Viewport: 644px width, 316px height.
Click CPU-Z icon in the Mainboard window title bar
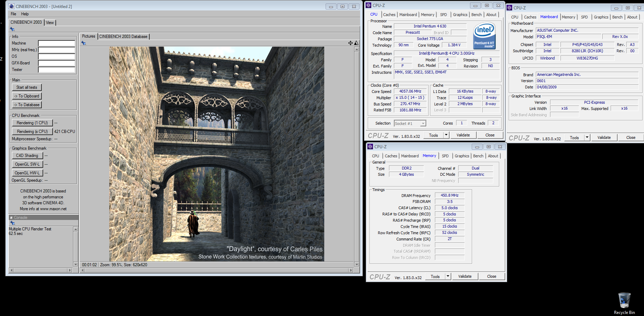[x=509, y=8]
